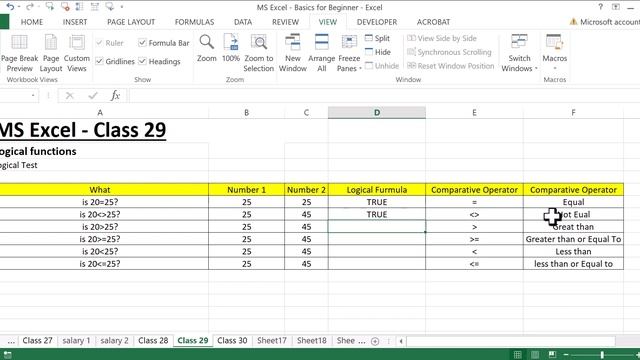
Task: Select column E header
Action: pyautogui.click(x=474, y=113)
